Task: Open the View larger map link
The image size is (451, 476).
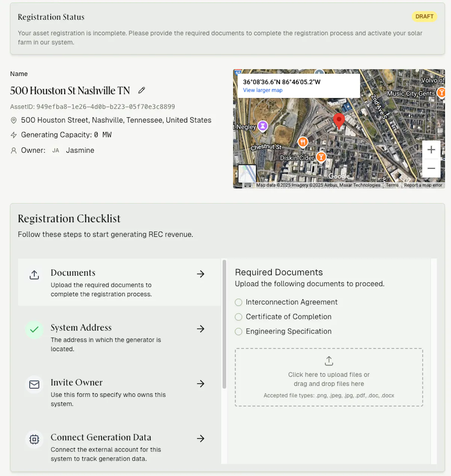Action: [x=263, y=90]
